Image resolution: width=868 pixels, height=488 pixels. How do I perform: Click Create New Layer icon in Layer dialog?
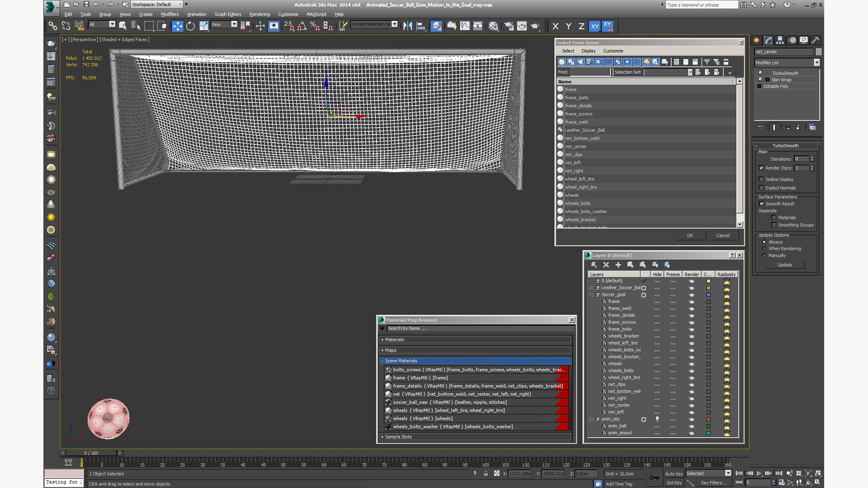point(594,265)
